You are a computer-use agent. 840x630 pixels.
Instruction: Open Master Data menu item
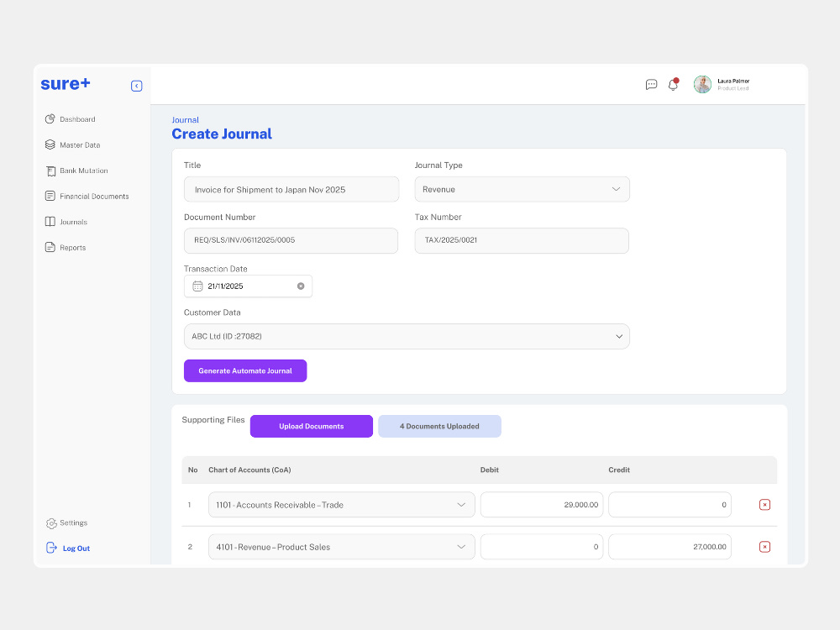click(x=80, y=145)
